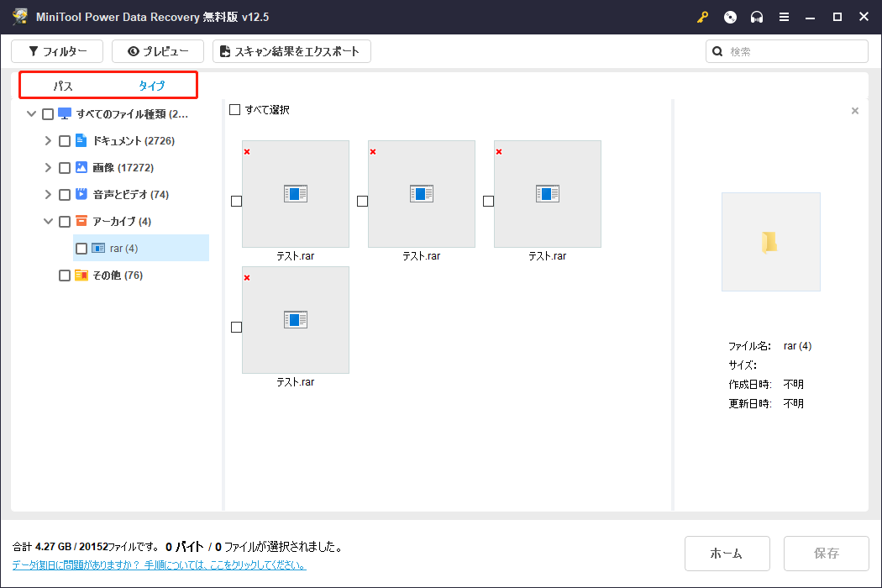Check the 画像 (17272) checkbox
882x588 pixels.
point(65,168)
